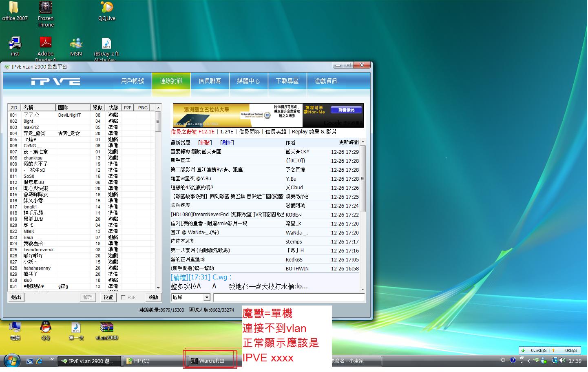Click the Internet Explorer quick launch icon

coord(40,361)
